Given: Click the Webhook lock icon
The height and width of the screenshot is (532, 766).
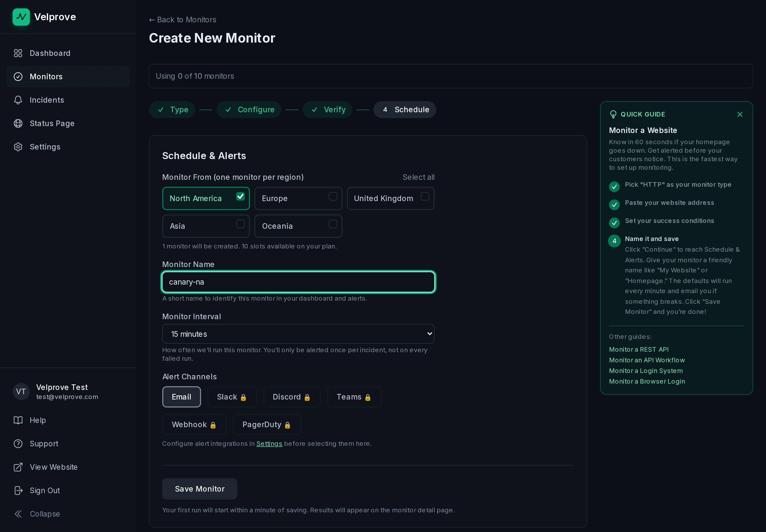Looking at the screenshot, I should (213, 425).
